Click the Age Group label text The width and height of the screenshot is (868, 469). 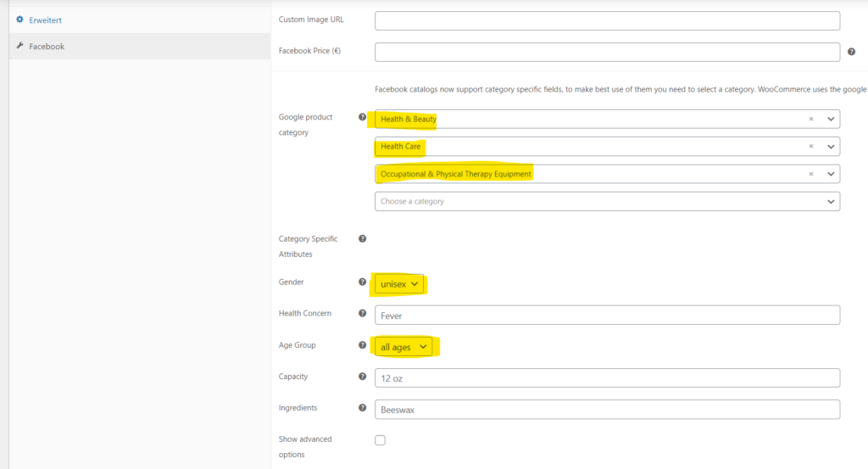[x=298, y=345]
